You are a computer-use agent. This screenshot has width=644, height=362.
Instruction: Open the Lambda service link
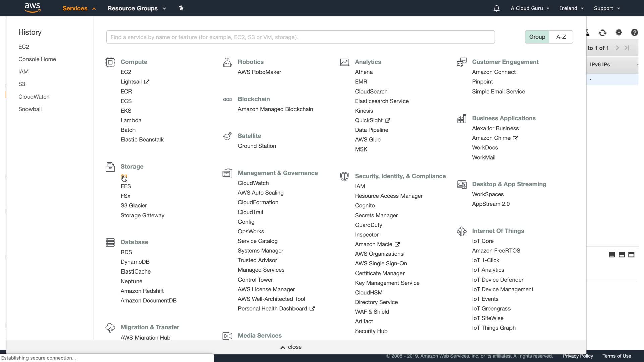tap(131, 120)
